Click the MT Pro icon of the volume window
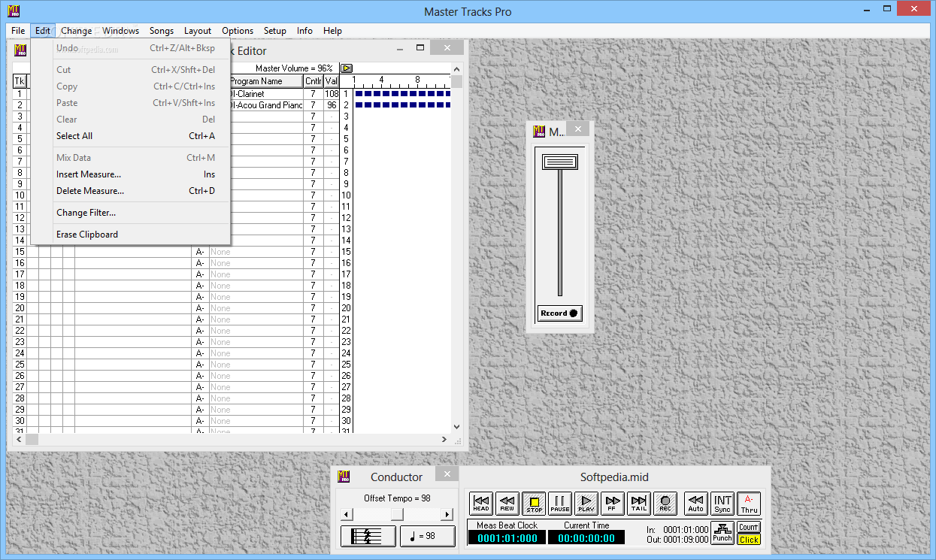Screen dimensions: 936x560 tap(539, 132)
